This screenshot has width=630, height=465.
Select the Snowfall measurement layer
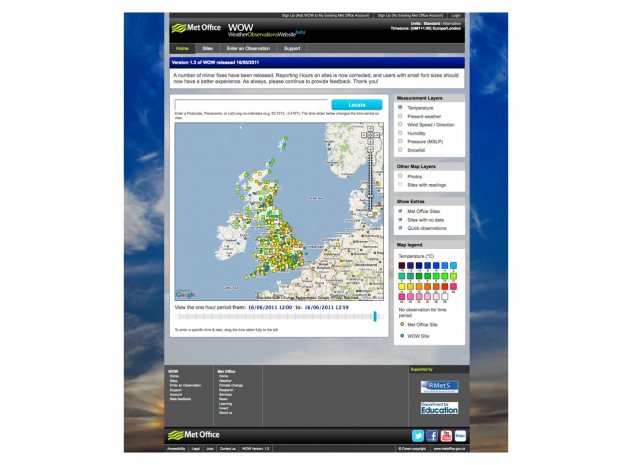coord(400,150)
